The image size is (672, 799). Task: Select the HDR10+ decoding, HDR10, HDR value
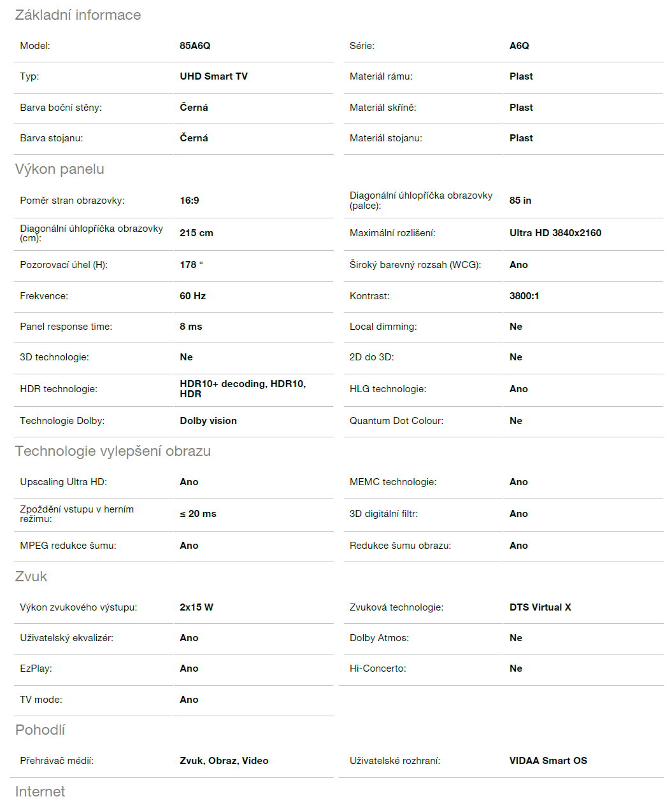(x=242, y=389)
